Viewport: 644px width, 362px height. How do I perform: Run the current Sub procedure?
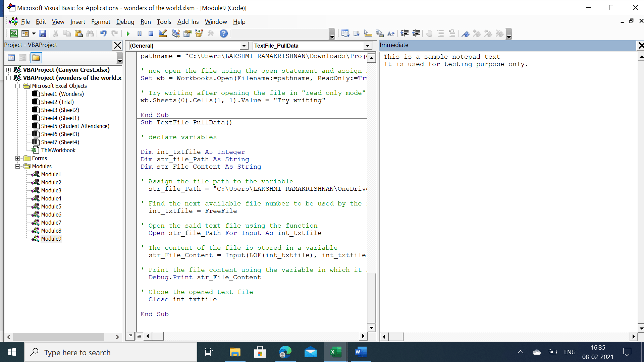click(x=128, y=34)
